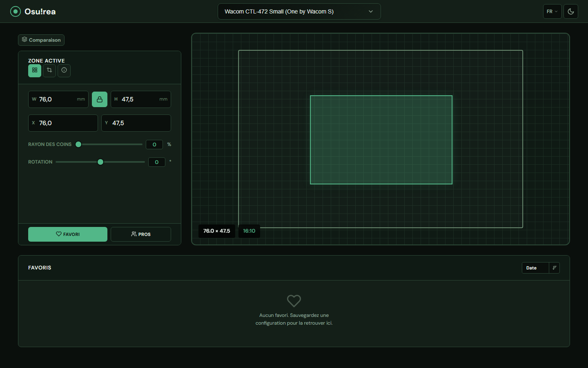This screenshot has height=368, width=588.
Task: Open the Date sort dropdown in Favoris
Action: (535, 268)
